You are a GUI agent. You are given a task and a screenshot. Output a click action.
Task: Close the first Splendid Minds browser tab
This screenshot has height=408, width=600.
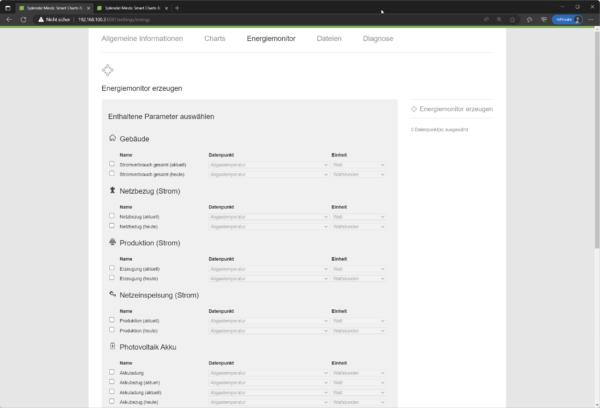88,8
